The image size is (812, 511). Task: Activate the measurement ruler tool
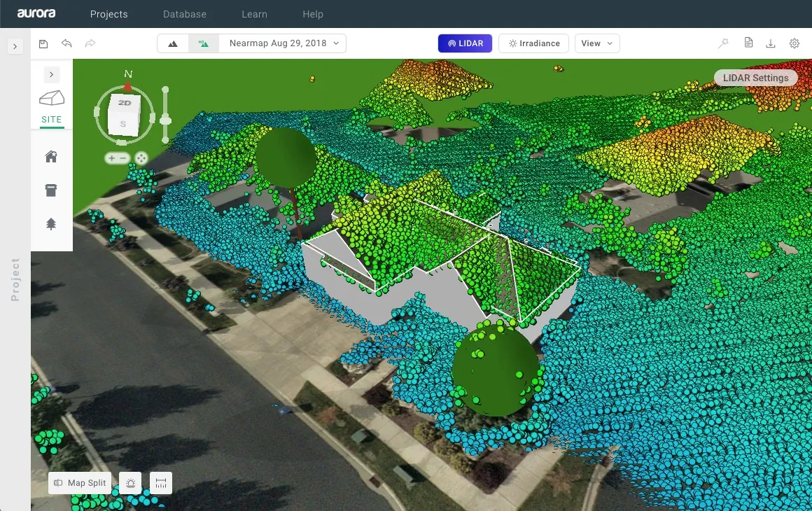(161, 483)
